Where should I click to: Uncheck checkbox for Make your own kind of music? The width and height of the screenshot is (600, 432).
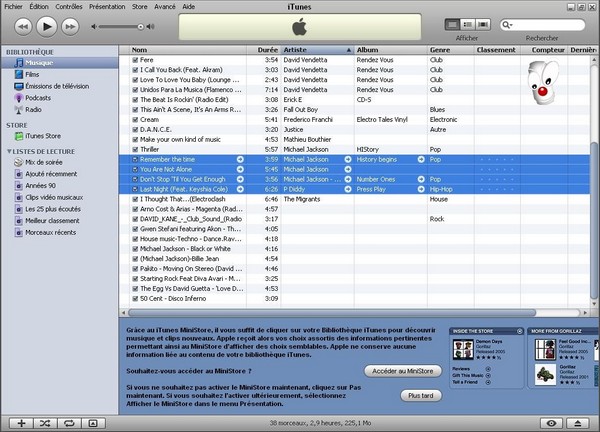[135, 140]
